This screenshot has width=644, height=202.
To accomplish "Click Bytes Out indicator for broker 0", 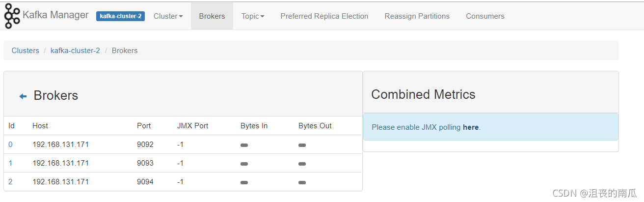I will click(x=302, y=145).
